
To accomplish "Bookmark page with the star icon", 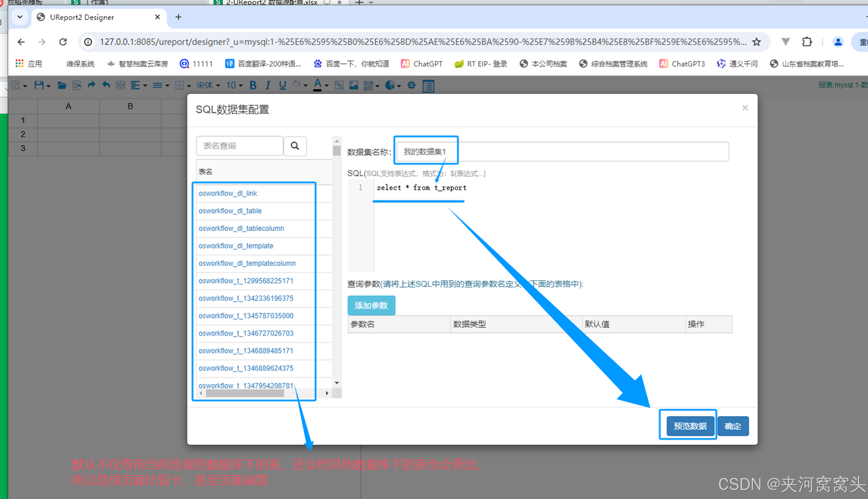I will [x=756, y=42].
